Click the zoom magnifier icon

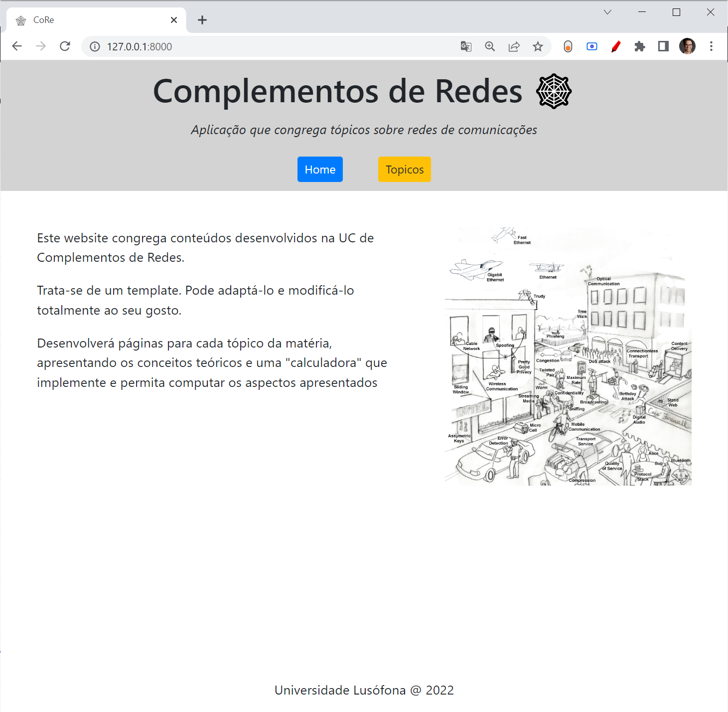(490, 46)
